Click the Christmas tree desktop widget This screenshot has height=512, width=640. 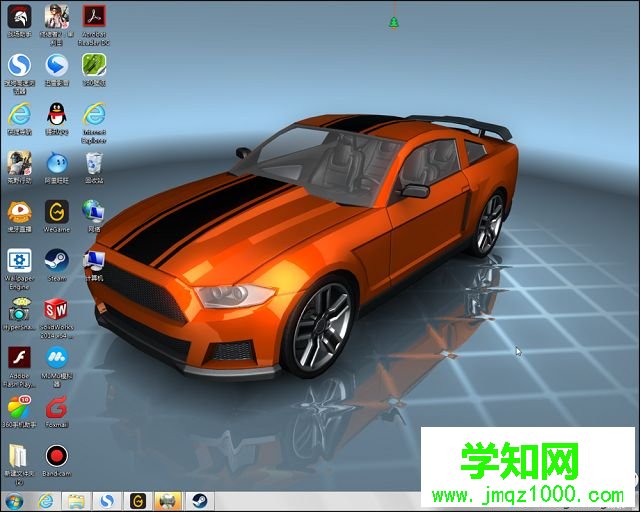(394, 22)
